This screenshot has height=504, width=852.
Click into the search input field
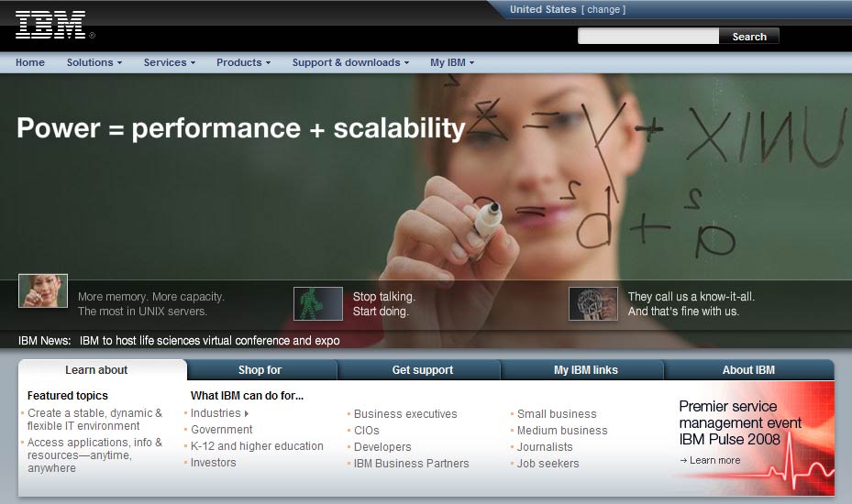(x=647, y=37)
